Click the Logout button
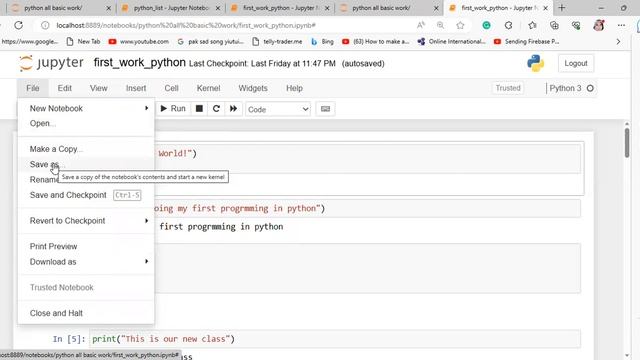The image size is (640, 360). pyautogui.click(x=576, y=63)
